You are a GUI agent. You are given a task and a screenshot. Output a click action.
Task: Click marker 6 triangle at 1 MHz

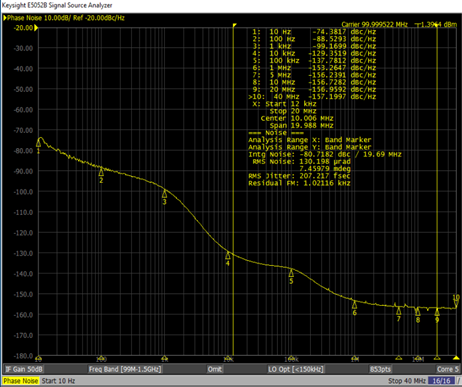(x=354, y=305)
